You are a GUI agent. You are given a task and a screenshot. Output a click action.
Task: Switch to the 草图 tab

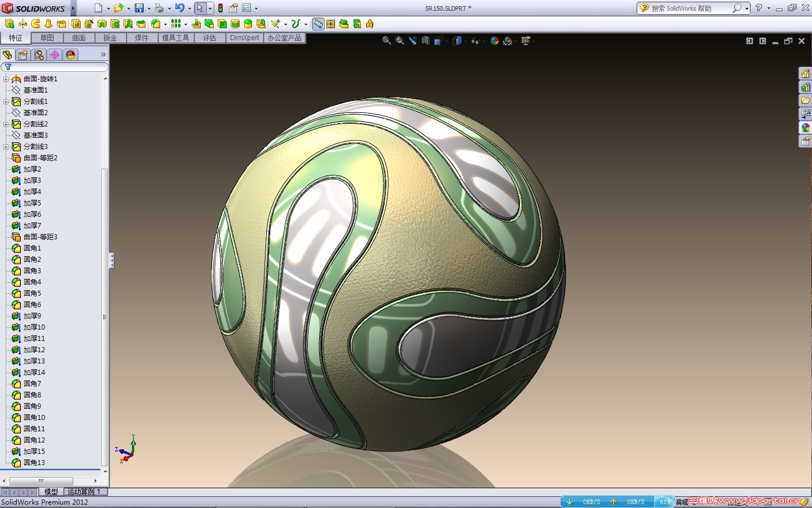click(47, 38)
